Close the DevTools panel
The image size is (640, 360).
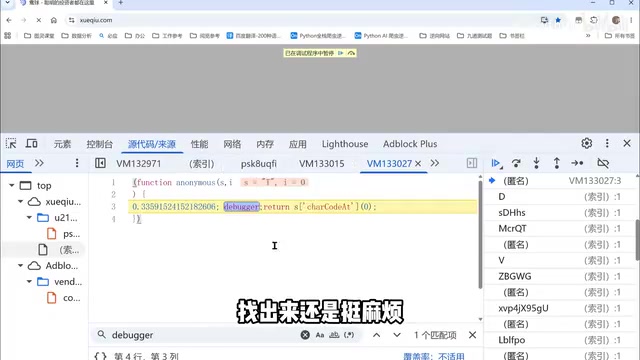(627, 143)
